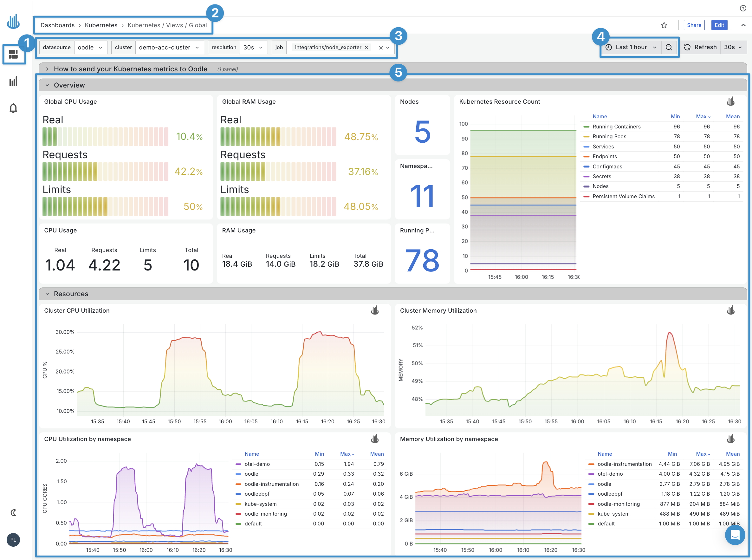Collapse the Resources section
752x560 pixels.
71,294
